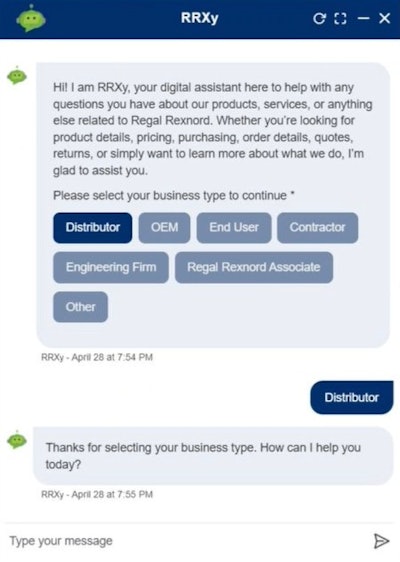Choose OEM as the business type
The width and height of the screenshot is (400, 562).
pos(164,228)
